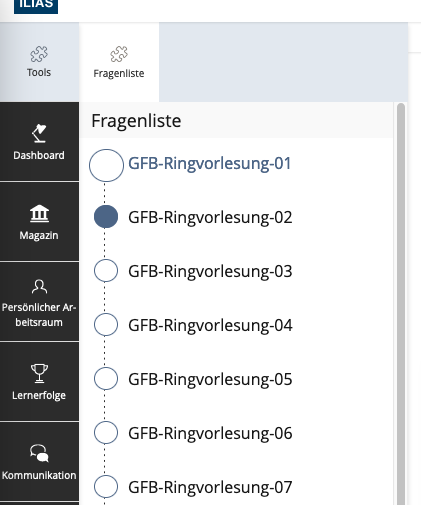
Task: Click the Fragenliste panel scrollbar
Action: [x=401, y=303]
